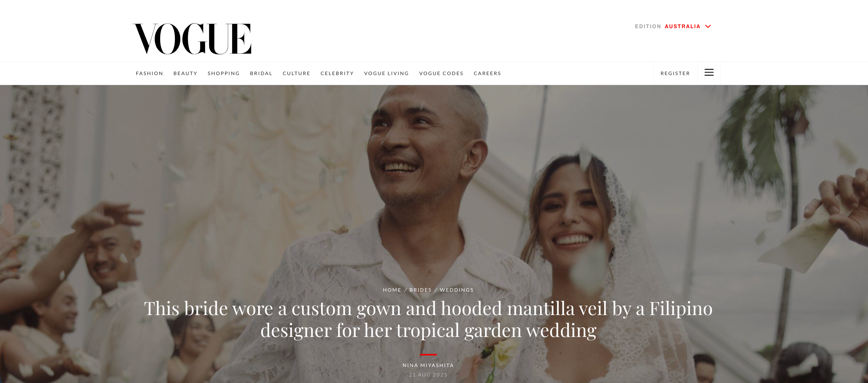The width and height of the screenshot is (868, 383).
Task: Click the Vogue logo
Action: (192, 39)
